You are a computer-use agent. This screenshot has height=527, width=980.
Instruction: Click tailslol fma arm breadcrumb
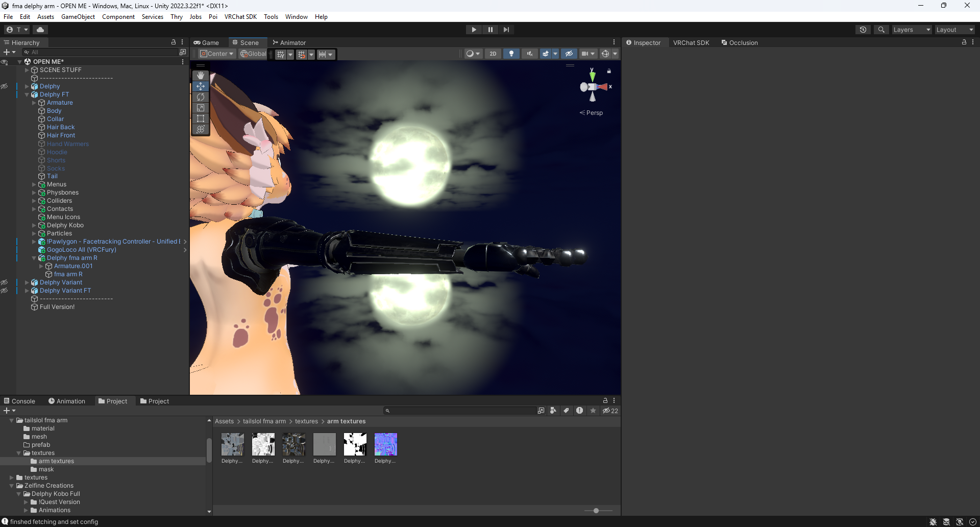tap(264, 421)
